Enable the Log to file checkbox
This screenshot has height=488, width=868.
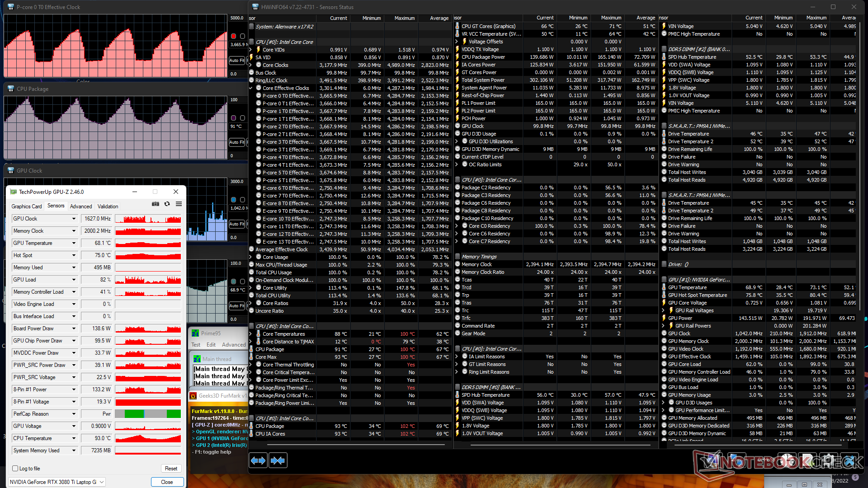coord(15,468)
